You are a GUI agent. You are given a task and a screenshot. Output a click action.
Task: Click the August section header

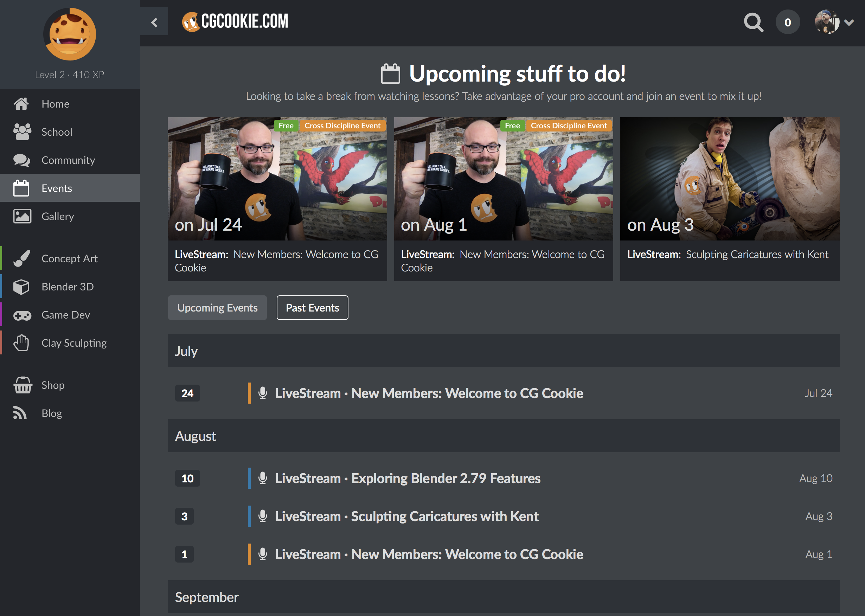504,435
